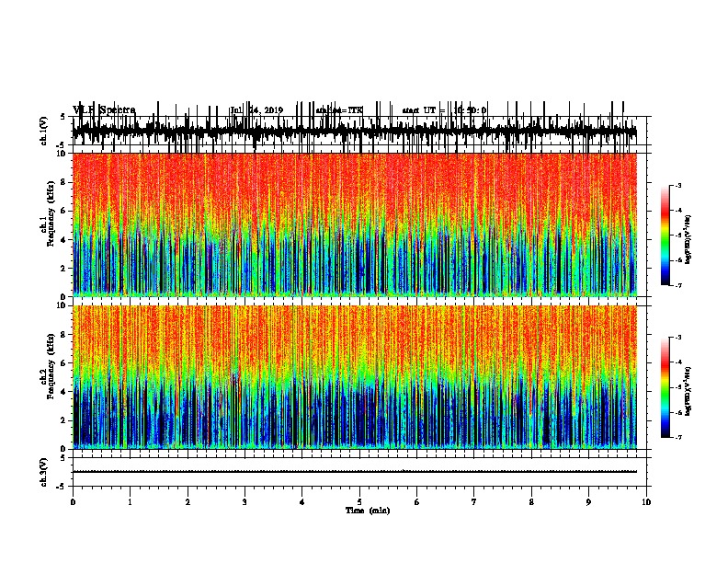Viewport: 728px width, 563px height.
Task: Click time axis tick label "0"
Action: point(73,502)
